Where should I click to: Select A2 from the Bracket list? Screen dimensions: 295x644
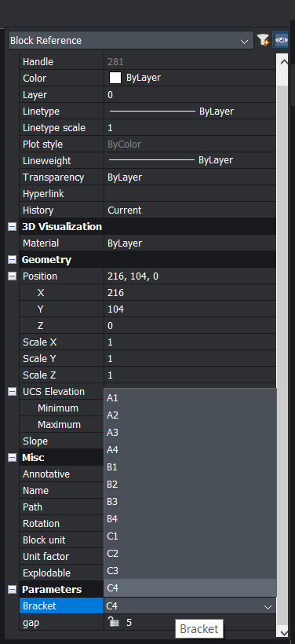pos(190,415)
